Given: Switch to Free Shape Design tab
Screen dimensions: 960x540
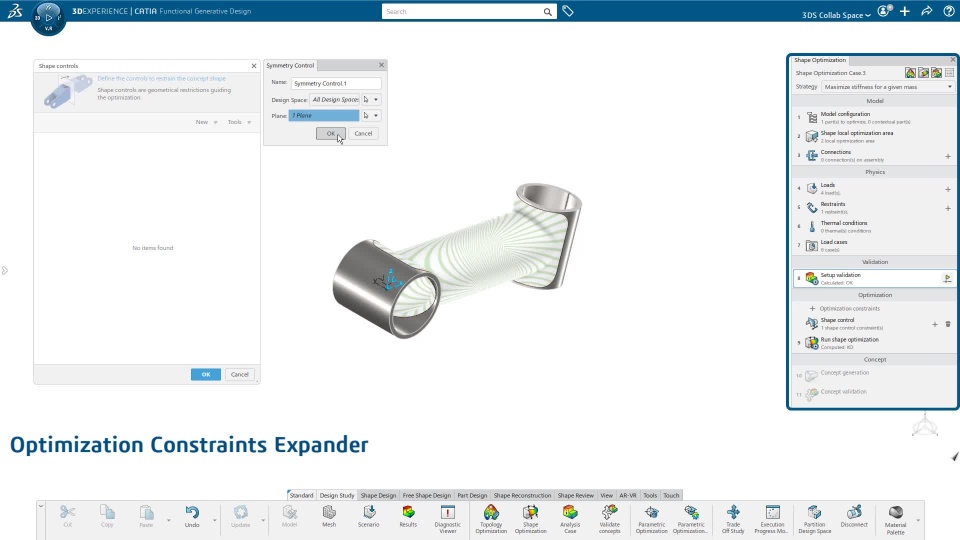Looking at the screenshot, I should click(427, 495).
